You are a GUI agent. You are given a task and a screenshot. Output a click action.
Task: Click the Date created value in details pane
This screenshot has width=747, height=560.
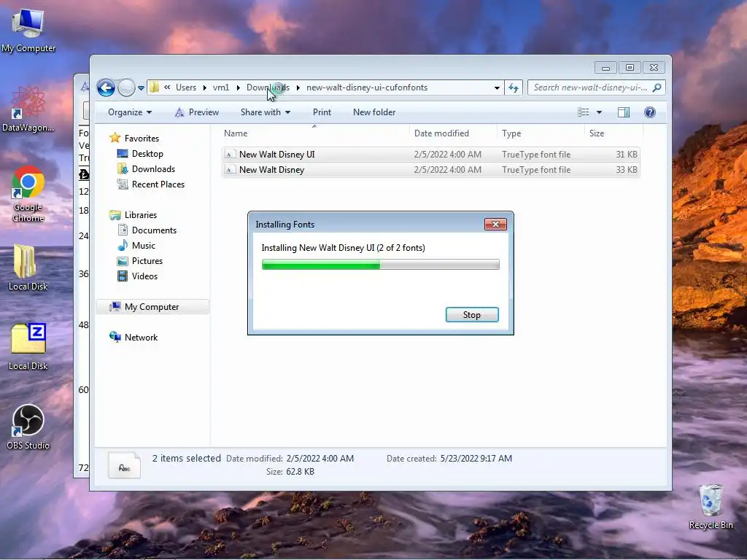(476, 459)
